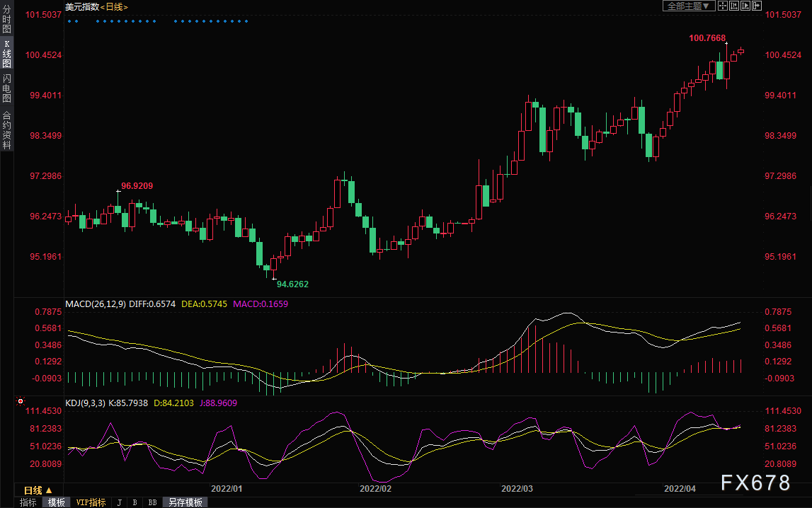Switch to 分时图 side tab
Image resolution: width=812 pixels, height=508 pixels.
7,20
